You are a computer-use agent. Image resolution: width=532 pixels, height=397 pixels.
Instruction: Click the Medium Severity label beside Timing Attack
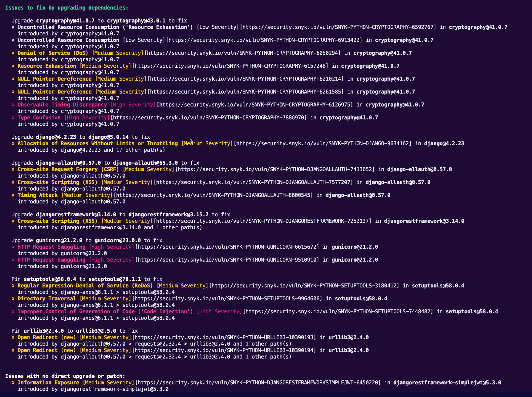(87, 195)
